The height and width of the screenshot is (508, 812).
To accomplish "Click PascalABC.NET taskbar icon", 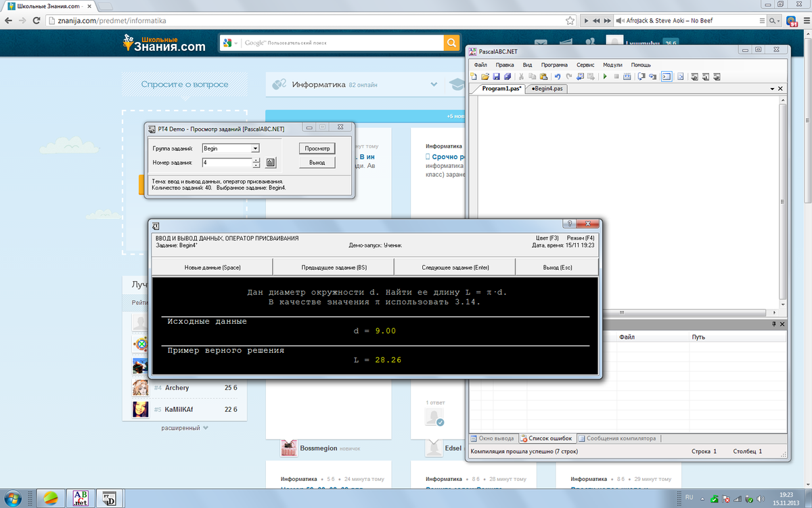I will click(x=80, y=499).
